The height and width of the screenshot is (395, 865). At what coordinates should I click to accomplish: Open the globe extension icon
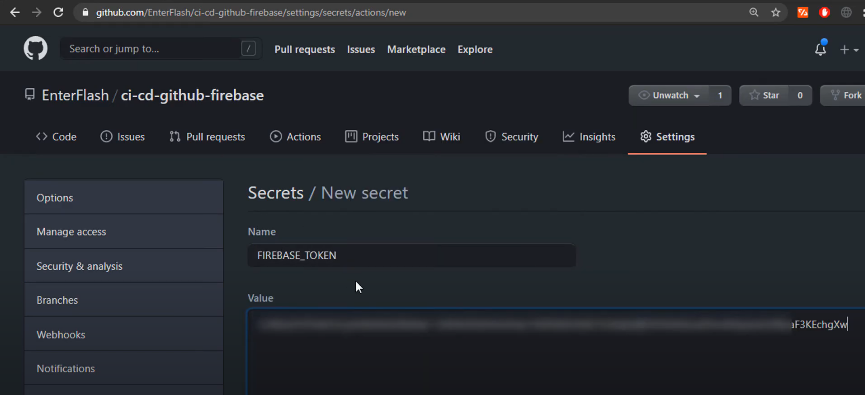(846, 12)
